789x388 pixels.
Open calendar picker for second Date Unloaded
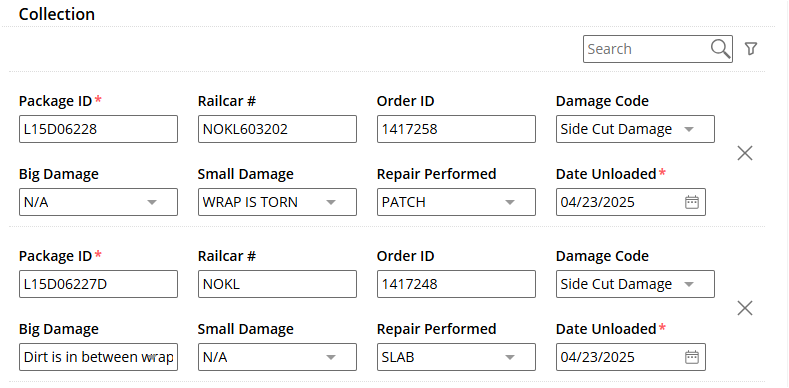[692, 357]
